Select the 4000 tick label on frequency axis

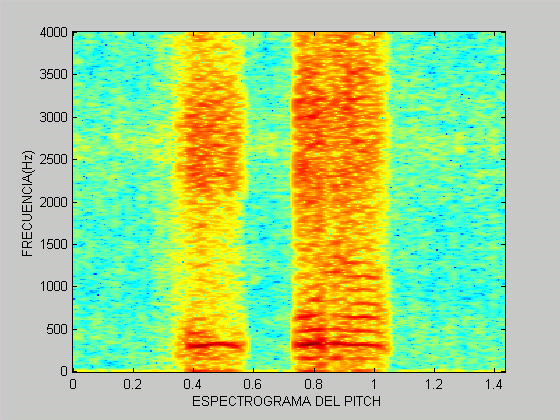click(54, 32)
